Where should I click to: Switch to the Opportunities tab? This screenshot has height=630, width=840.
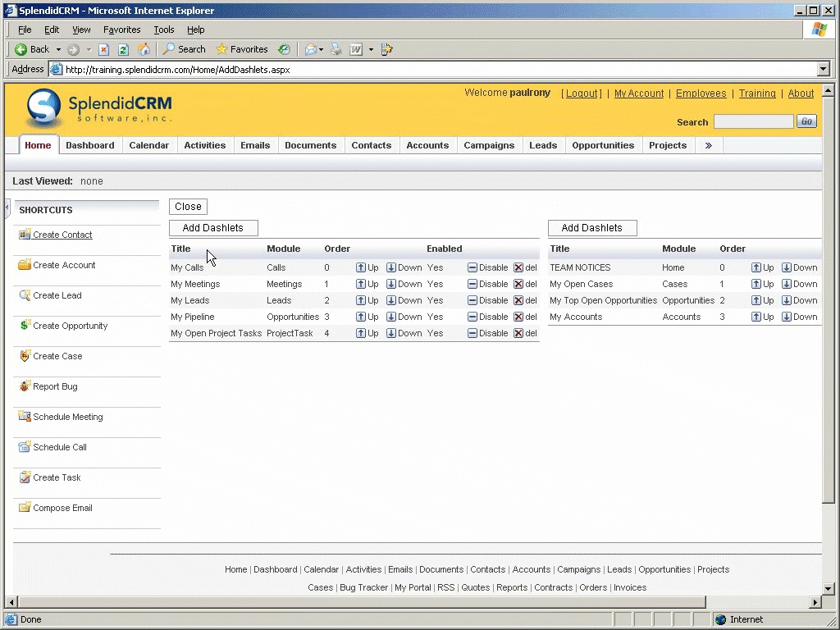click(603, 145)
